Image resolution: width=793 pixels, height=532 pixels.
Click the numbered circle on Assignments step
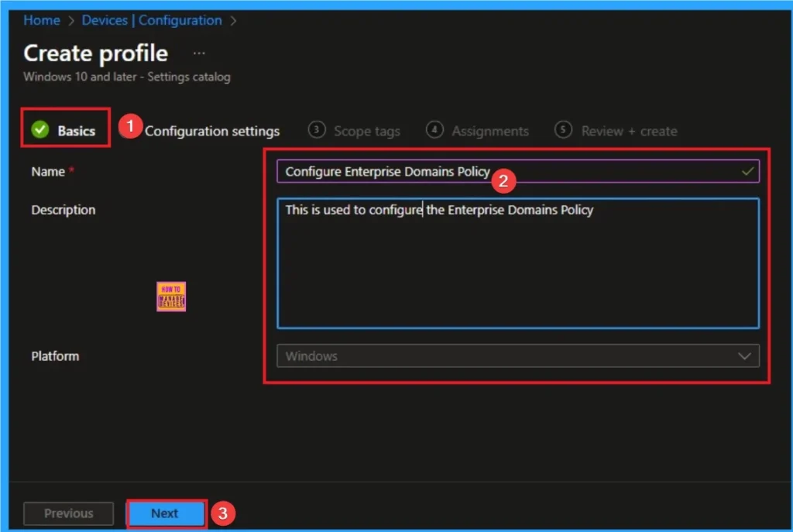[x=435, y=130]
